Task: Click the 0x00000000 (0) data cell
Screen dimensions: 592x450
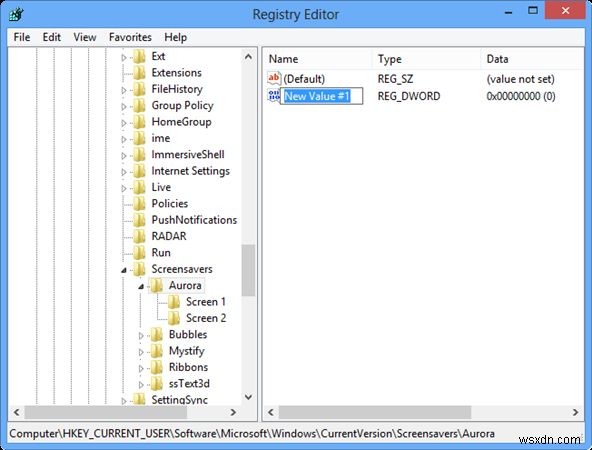Action: [521, 96]
